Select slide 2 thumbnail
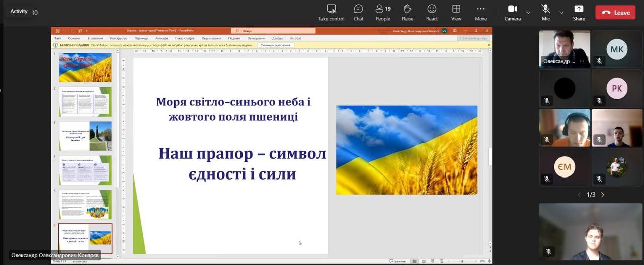 tap(85, 102)
